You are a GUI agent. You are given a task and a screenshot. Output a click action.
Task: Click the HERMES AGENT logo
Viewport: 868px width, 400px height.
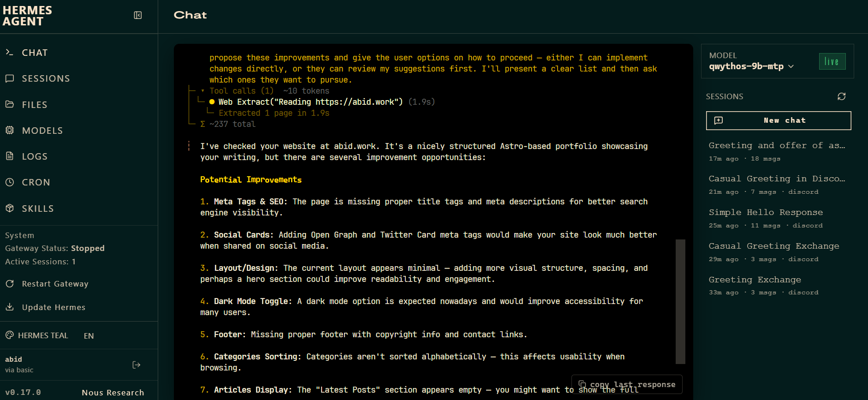pos(28,16)
